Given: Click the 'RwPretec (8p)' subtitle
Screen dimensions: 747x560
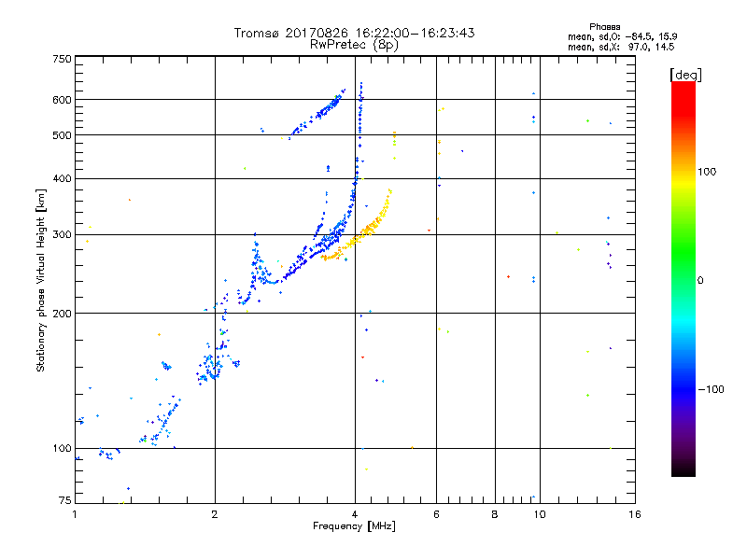Looking at the screenshot, I should click(x=354, y=45).
